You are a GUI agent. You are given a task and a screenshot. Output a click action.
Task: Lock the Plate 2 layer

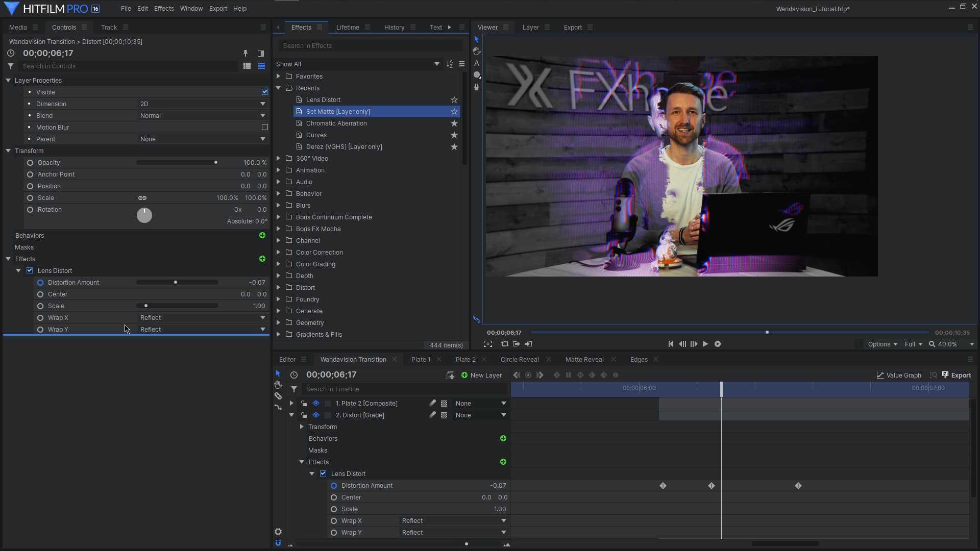point(304,404)
